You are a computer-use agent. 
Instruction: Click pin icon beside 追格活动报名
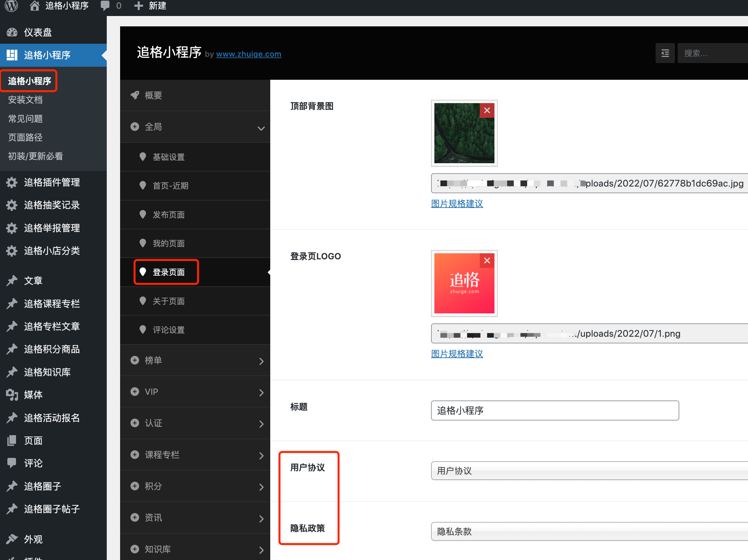click(x=12, y=418)
